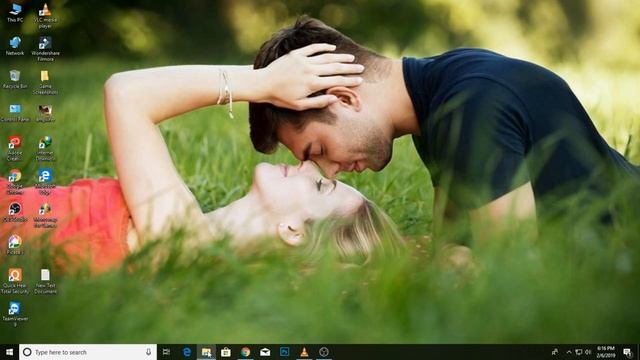Viewport: 640px width, 360px height.
Task: Launch Google Chrome desktop shortcut
Action: pyautogui.click(x=15, y=182)
